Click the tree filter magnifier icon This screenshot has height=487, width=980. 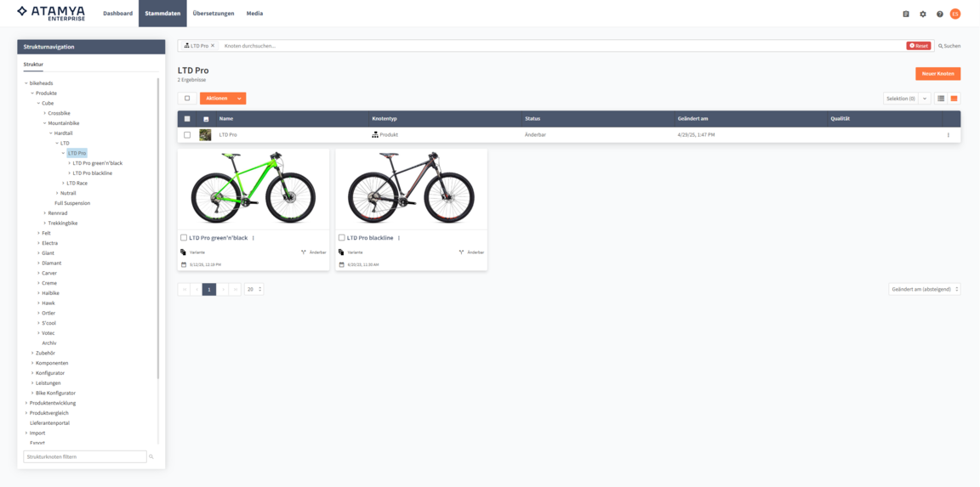[x=151, y=456]
